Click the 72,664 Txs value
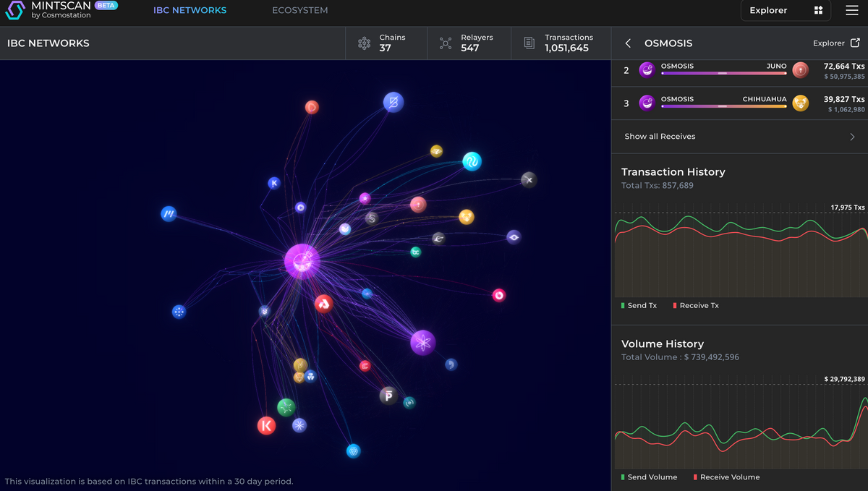Viewport: 868px width, 491px height. click(844, 66)
